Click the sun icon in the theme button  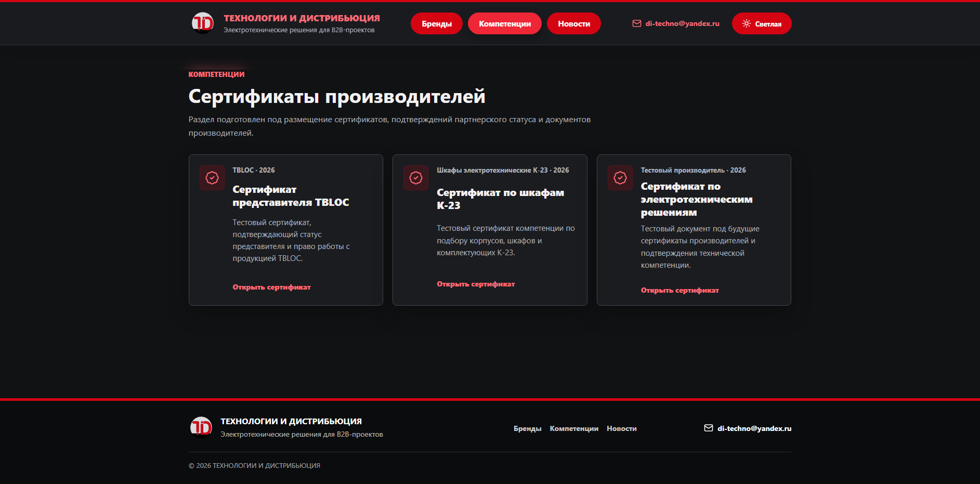click(x=746, y=23)
